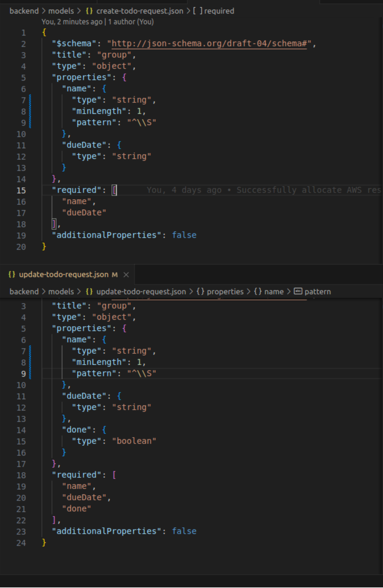This screenshot has height=588, width=383.
Task: Open 'backend' breadcrumb in create-todo-request editor
Action: click(x=24, y=11)
